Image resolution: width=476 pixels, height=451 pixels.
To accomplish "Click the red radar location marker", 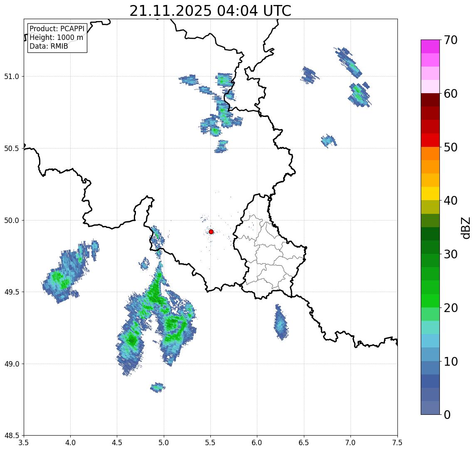I will (x=211, y=232).
